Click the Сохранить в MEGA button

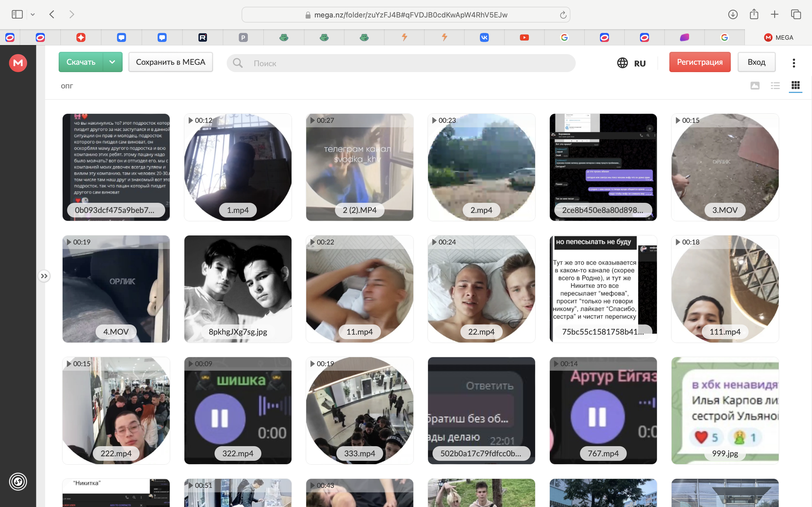click(x=171, y=62)
